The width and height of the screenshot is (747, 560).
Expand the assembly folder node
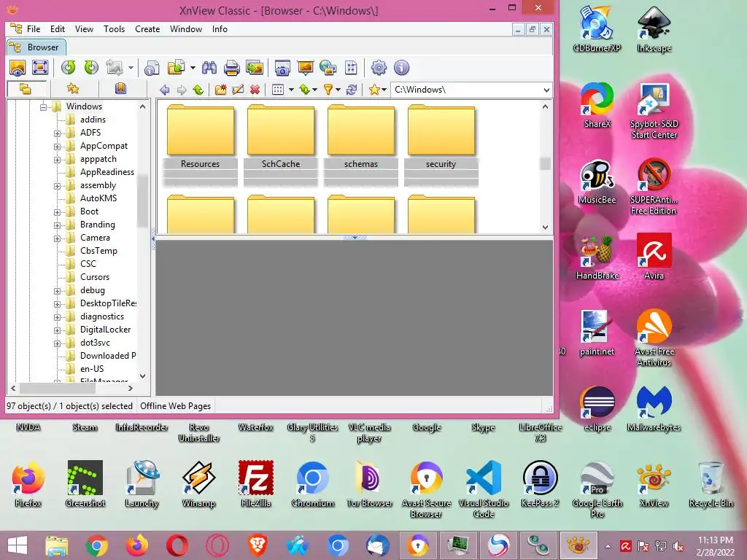pos(57,186)
